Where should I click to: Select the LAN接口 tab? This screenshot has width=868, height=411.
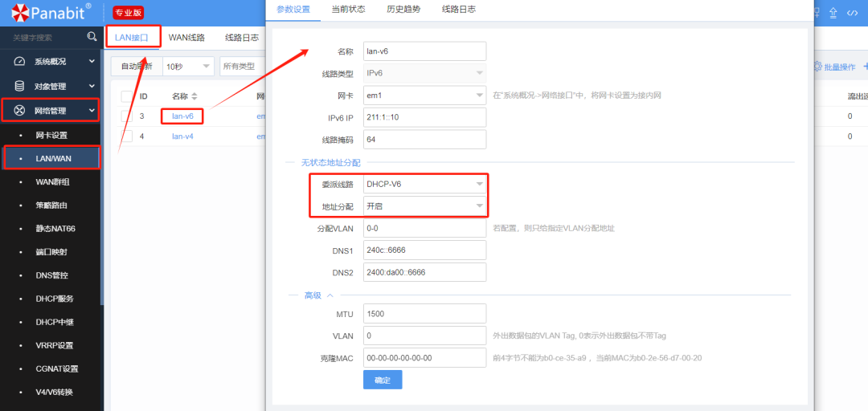[132, 38]
